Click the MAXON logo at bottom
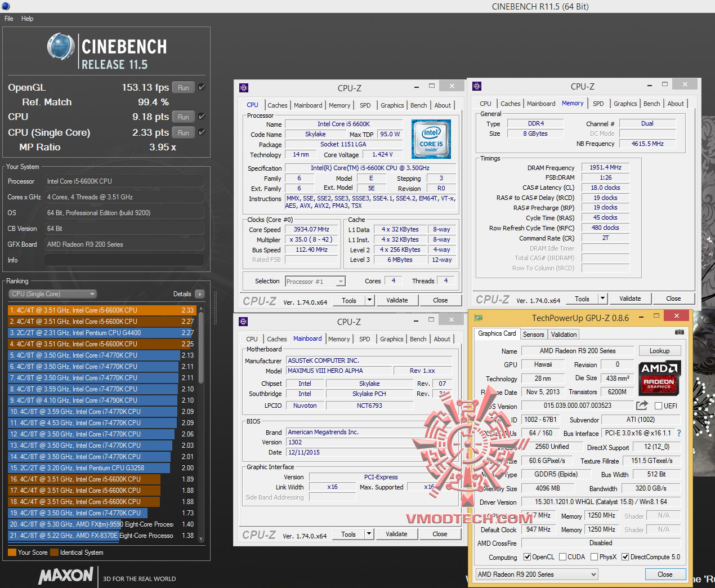Image resolution: width=715 pixels, height=588 pixels. click(66, 575)
